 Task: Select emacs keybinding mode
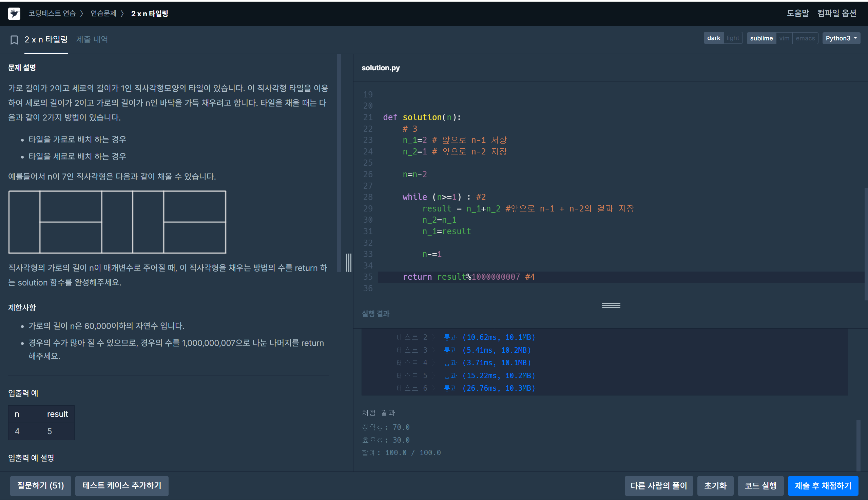(x=805, y=38)
